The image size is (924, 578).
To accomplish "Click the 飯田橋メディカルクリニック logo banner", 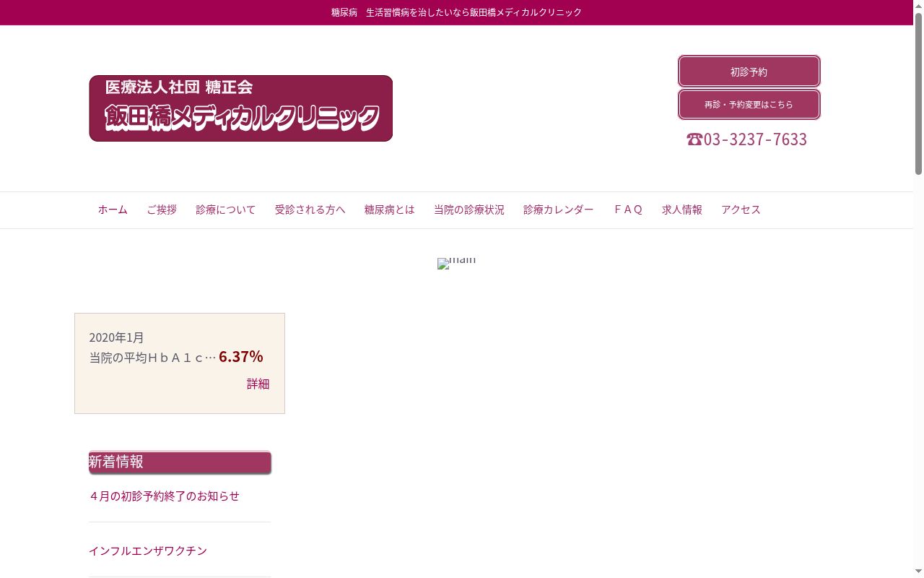I will (240, 108).
